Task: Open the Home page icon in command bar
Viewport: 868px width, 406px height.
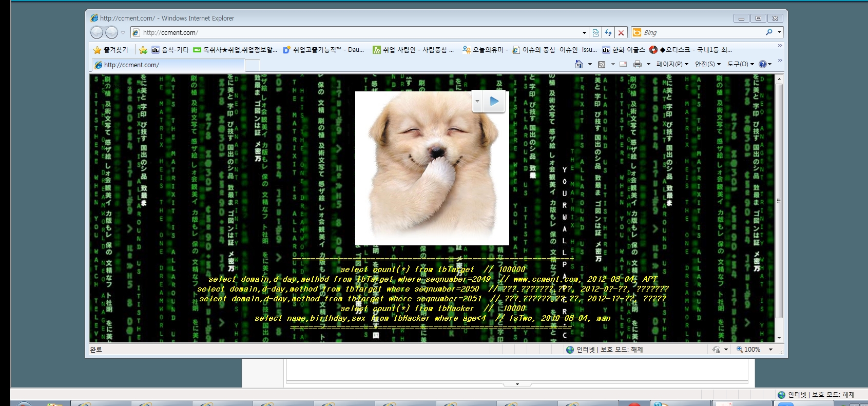Action: pyautogui.click(x=579, y=64)
